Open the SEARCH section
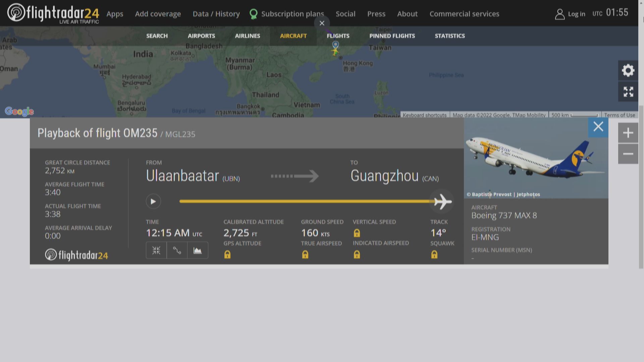The image size is (644, 362). (x=157, y=35)
